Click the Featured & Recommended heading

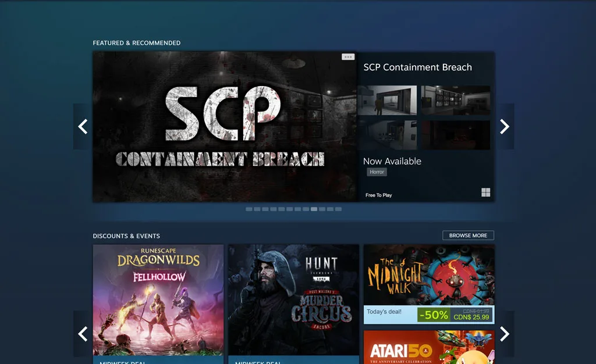(x=136, y=43)
